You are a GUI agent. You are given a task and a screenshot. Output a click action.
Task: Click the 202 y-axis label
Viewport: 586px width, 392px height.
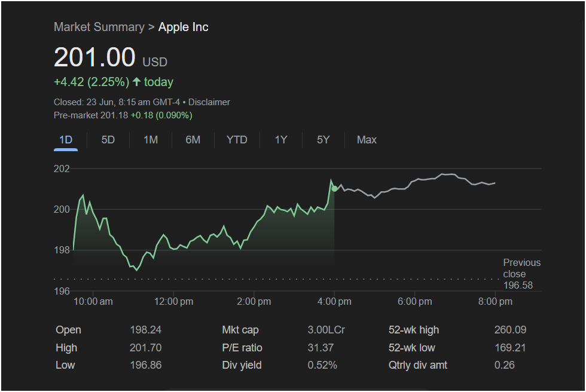(62, 169)
